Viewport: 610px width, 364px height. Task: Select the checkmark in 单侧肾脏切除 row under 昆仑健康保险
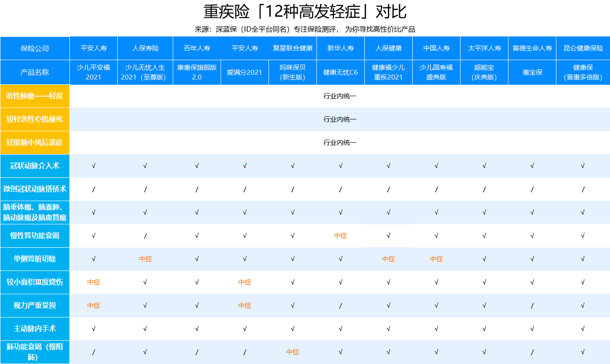click(x=583, y=259)
